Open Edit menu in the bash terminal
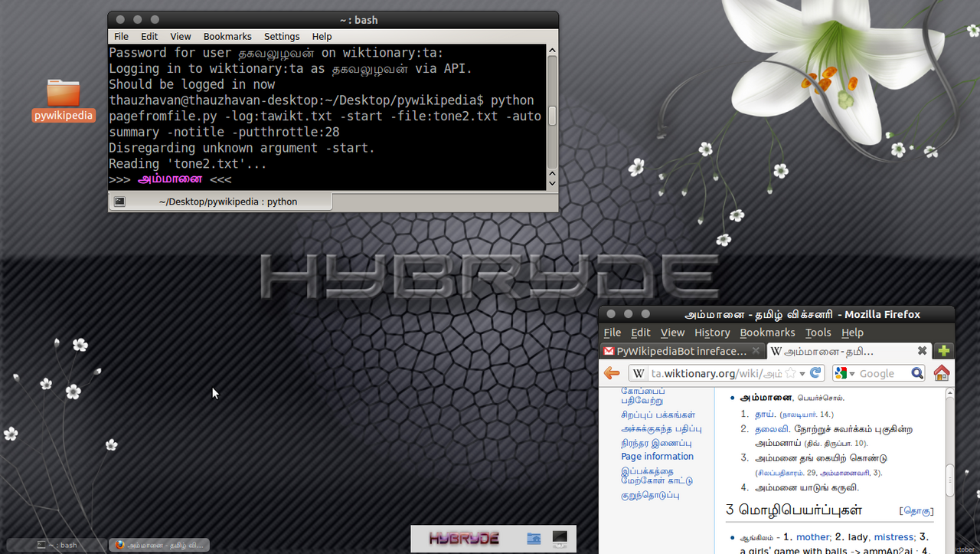The height and width of the screenshot is (554, 980). click(x=149, y=36)
